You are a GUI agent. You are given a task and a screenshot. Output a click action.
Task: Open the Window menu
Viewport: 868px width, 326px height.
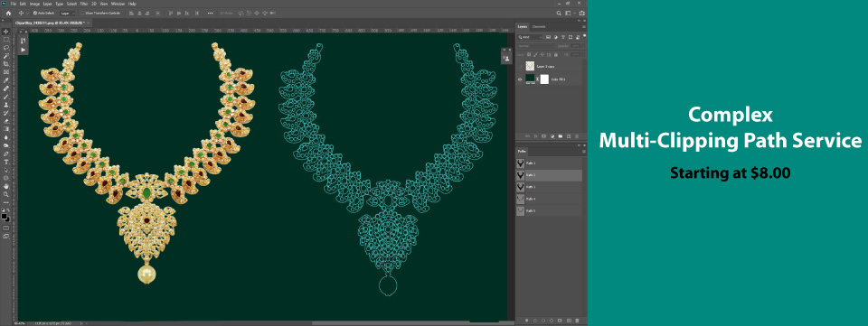click(x=118, y=4)
